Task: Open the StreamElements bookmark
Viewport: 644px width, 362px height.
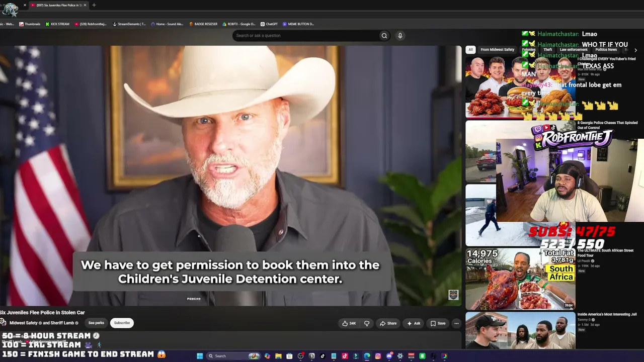Action: pos(129,24)
